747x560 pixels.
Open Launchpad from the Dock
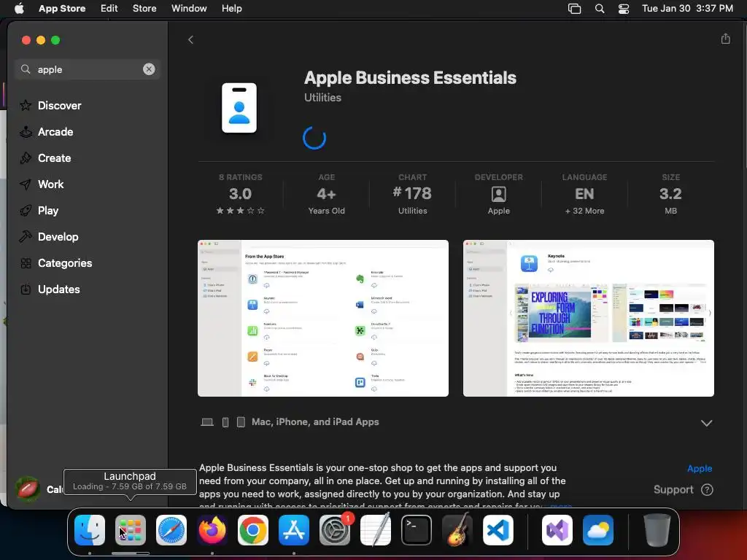(131, 530)
